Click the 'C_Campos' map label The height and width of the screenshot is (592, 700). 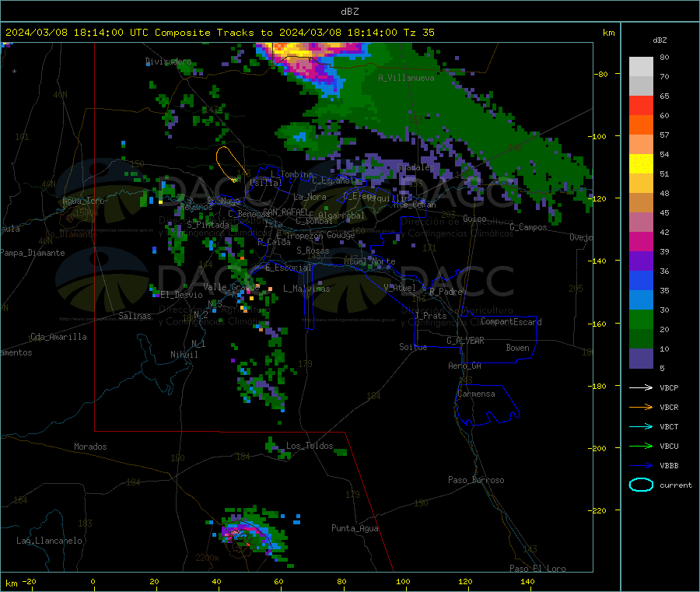click(528, 227)
